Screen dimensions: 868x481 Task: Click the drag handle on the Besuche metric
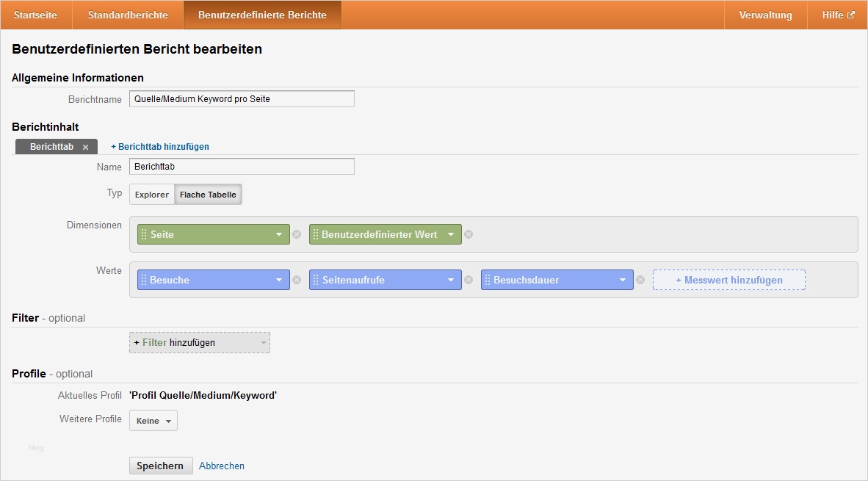(x=145, y=280)
